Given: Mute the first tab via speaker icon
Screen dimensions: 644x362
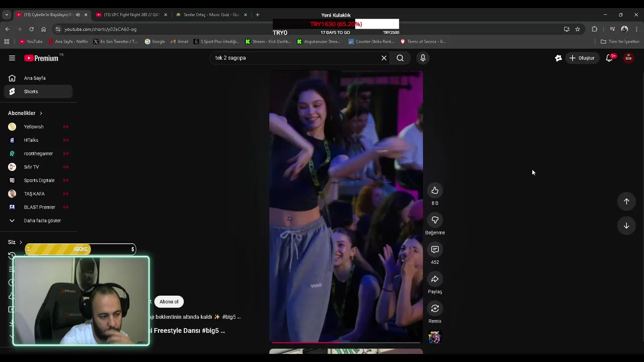Looking at the screenshot, I should click(77, 15).
